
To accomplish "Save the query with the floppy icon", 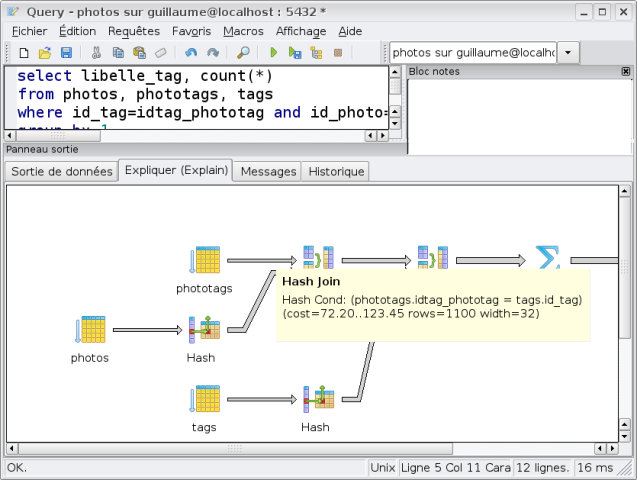I will 66,52.
